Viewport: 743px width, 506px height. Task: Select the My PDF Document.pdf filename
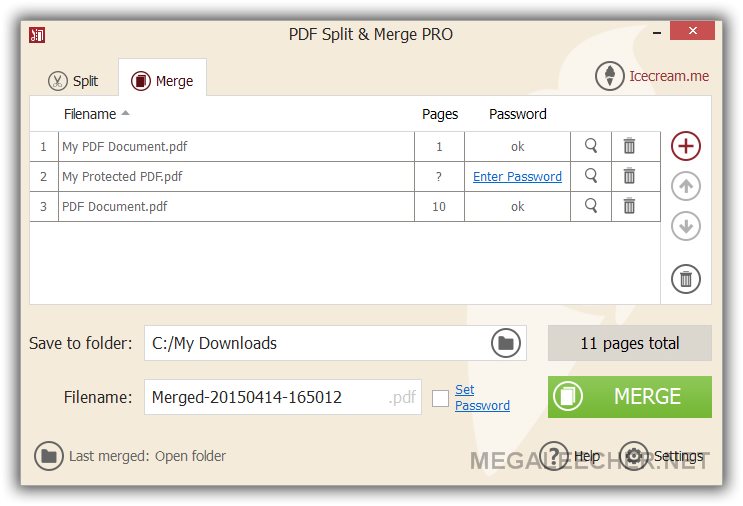click(125, 147)
